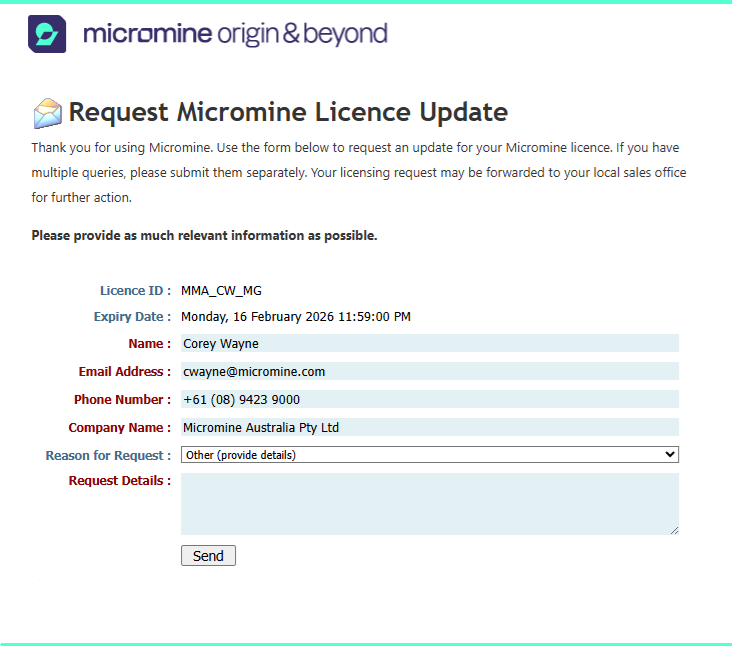Image resolution: width=732 pixels, height=646 pixels.
Task: Click the 'Company Name :' label
Action: (120, 428)
